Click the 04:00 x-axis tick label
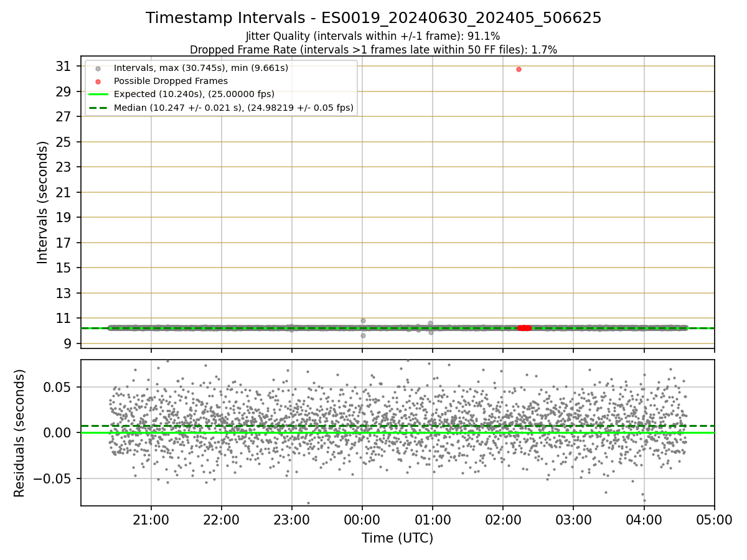 (644, 520)
